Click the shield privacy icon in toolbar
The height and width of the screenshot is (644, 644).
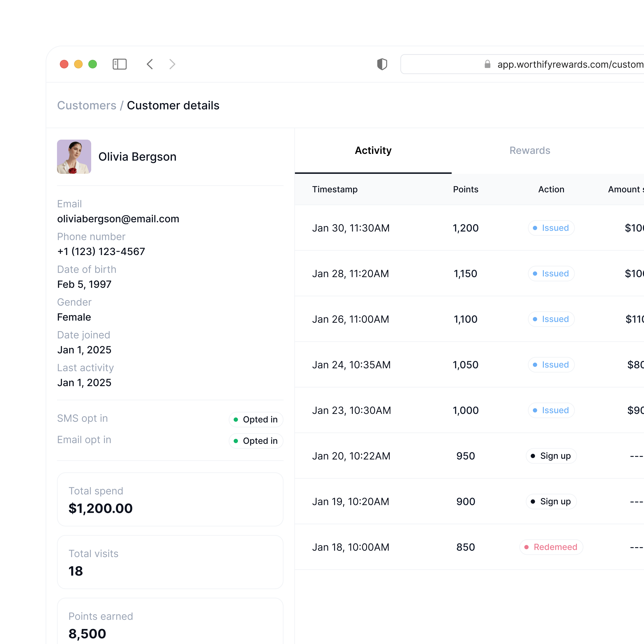pos(382,64)
